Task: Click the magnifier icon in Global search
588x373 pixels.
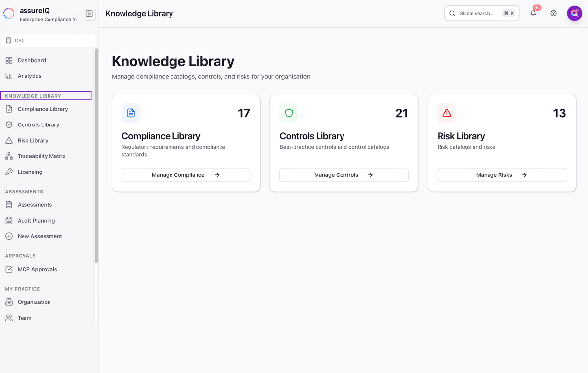Action: pyautogui.click(x=452, y=13)
